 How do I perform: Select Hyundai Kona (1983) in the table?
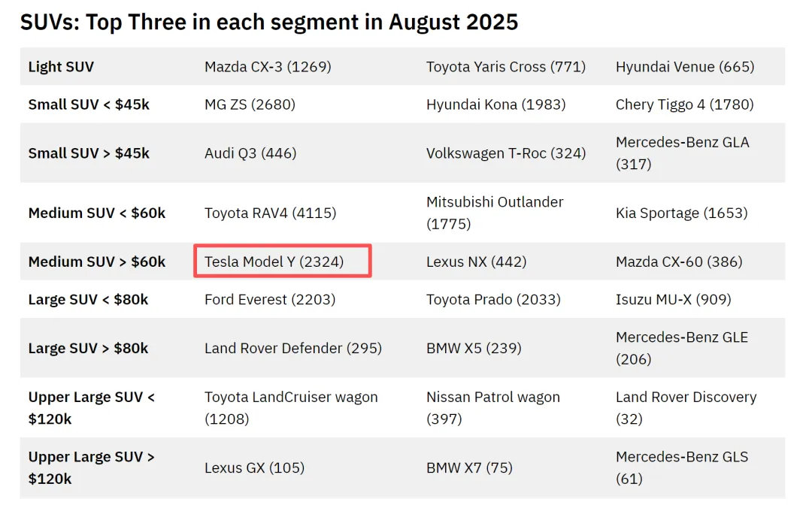pyautogui.click(x=496, y=104)
